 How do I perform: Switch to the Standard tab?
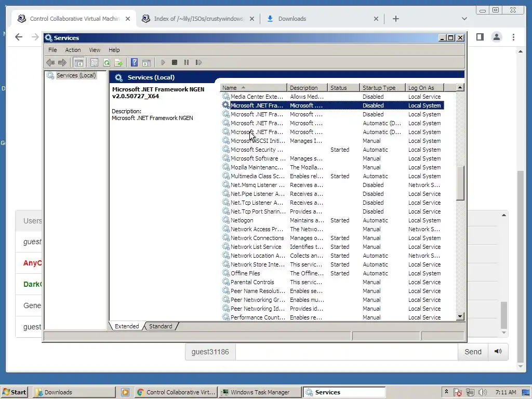coord(161,326)
